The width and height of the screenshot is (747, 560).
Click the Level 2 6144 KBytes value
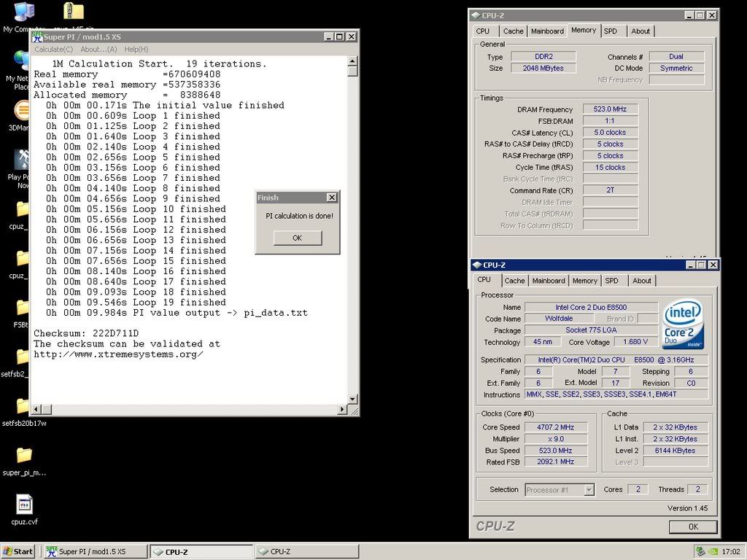pos(675,451)
